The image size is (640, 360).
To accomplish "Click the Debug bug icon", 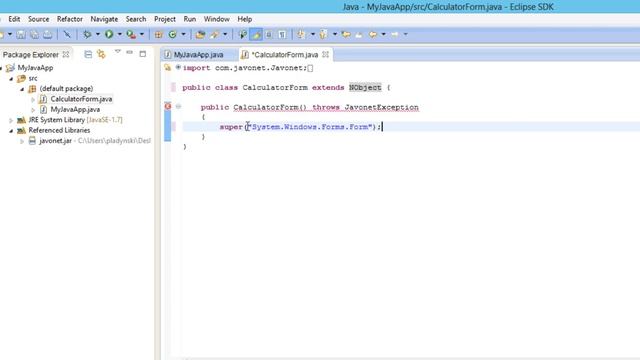I will click(87, 35).
